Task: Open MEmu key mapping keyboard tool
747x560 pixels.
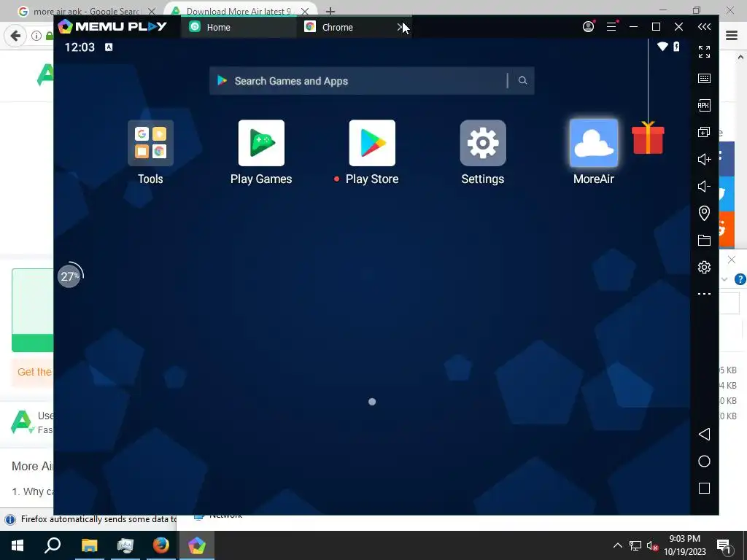Action: 704,79
